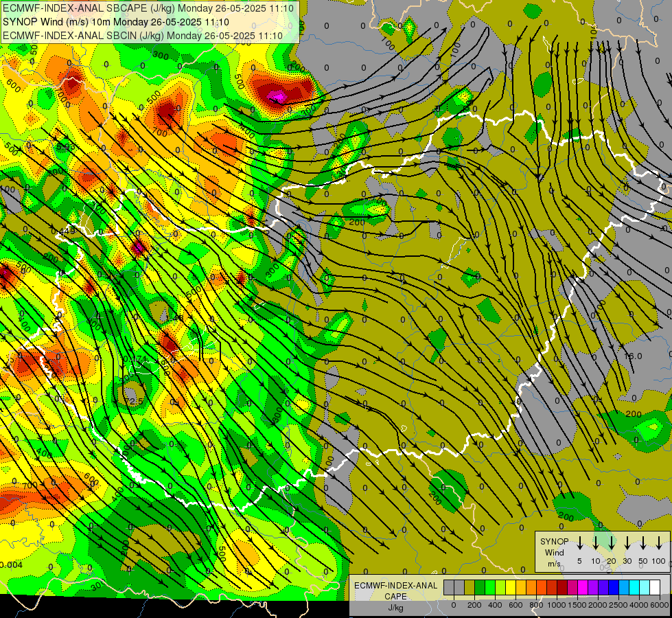The height and width of the screenshot is (618, 672).
Task: Click the '5.93' value on the map
Action: coord(66,147)
